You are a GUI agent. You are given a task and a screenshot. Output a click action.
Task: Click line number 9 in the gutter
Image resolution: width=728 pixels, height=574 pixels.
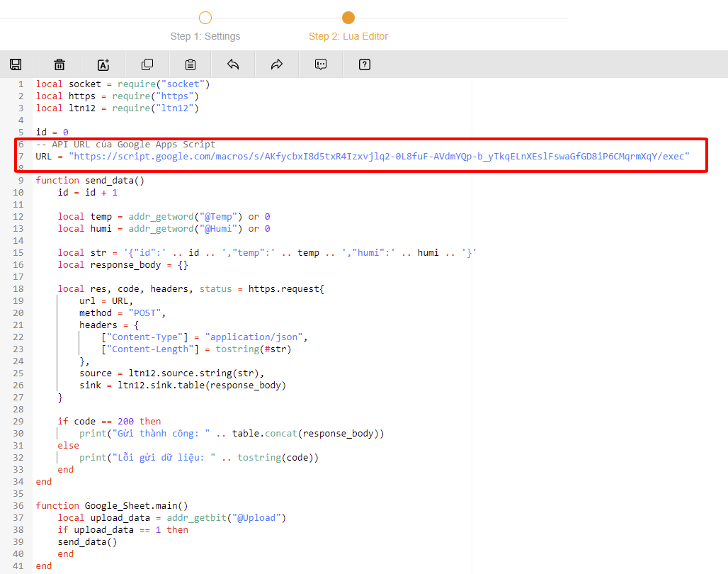coord(21,180)
